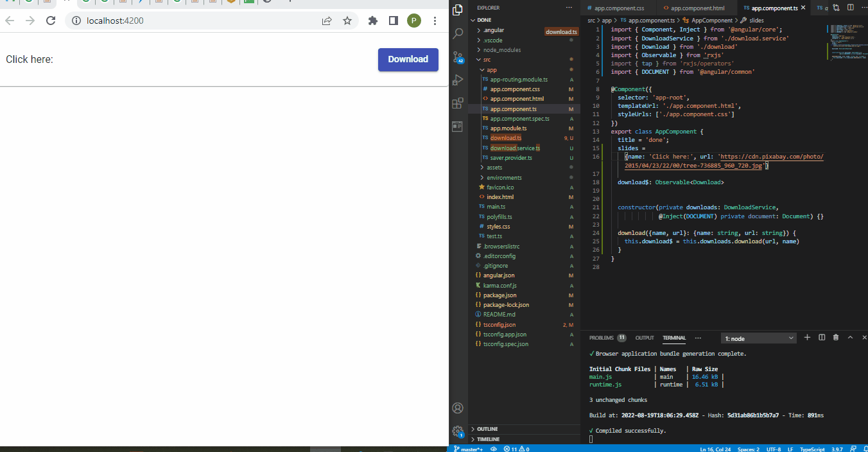Viewport: 868px width, 452px height.
Task: Open the terminal selector dropdown '1: node'
Action: pyautogui.click(x=759, y=338)
